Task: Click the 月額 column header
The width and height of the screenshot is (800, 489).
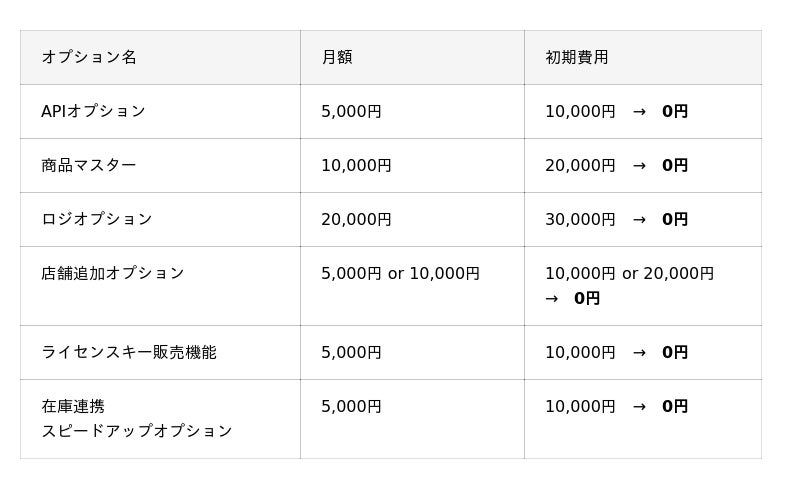Action: pos(337,57)
